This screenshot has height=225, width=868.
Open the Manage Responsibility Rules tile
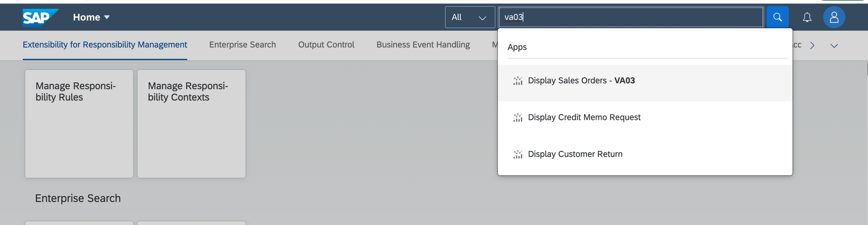pyautogui.click(x=79, y=124)
